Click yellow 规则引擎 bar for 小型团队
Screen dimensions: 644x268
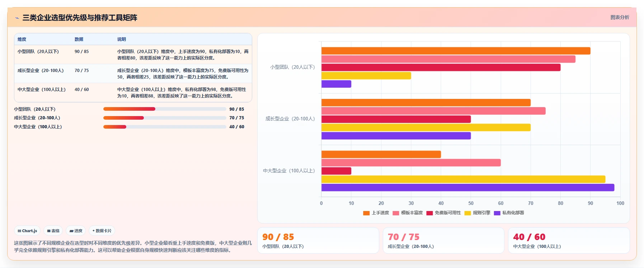tap(366, 76)
